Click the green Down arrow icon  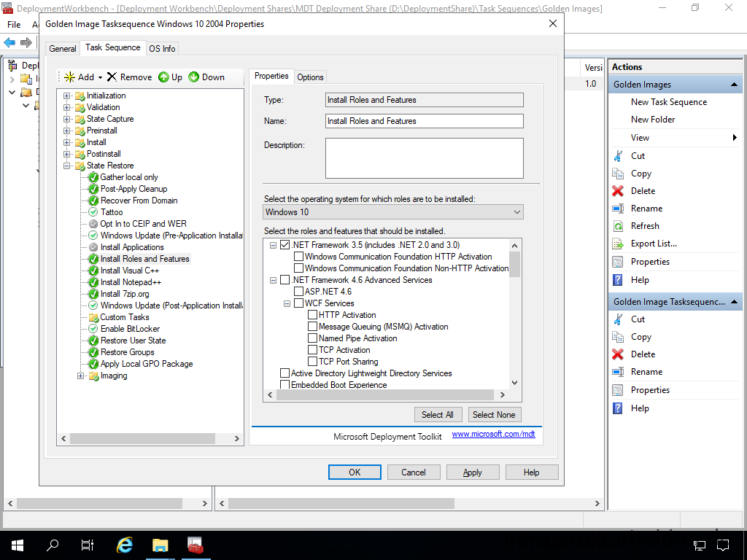pos(193,77)
